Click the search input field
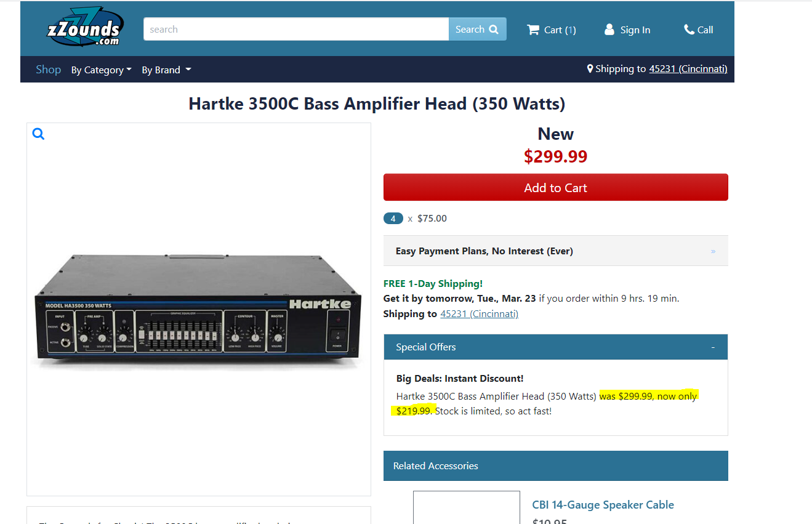812x524 pixels. point(296,29)
